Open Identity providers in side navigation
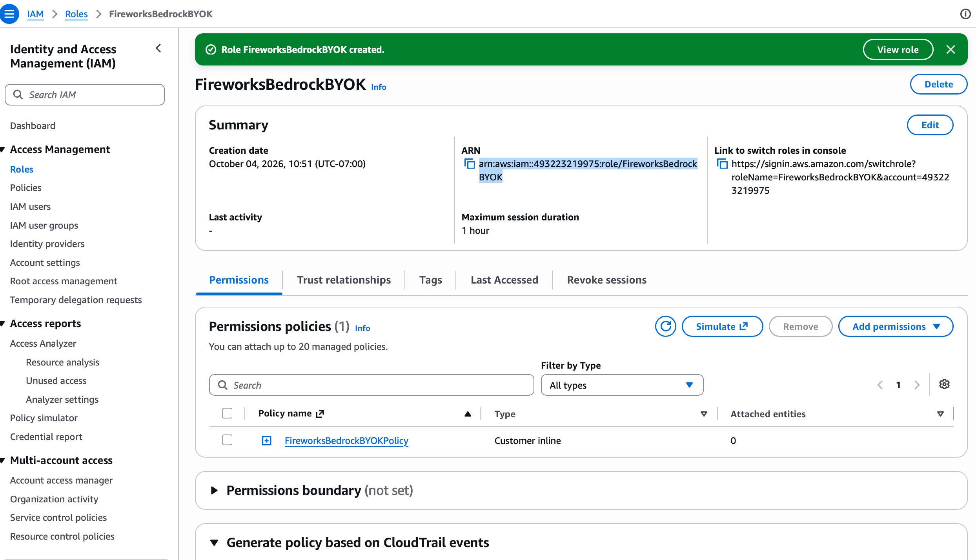 [47, 244]
